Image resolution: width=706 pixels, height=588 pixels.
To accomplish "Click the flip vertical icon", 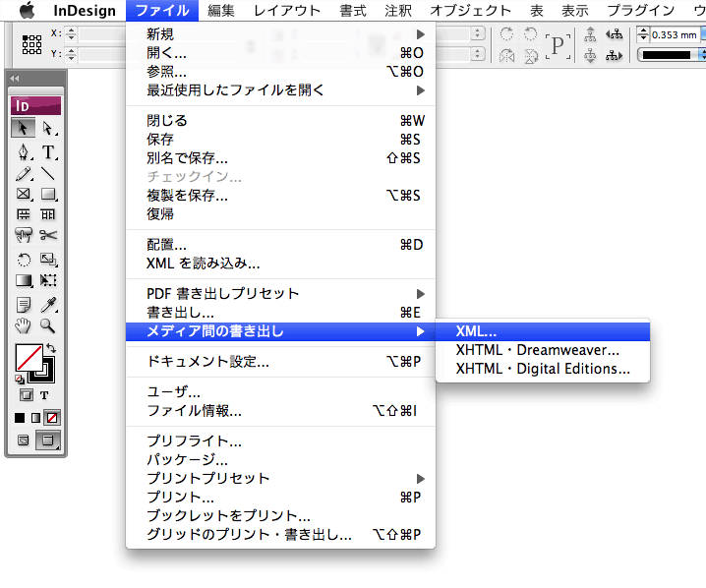I will point(531,56).
